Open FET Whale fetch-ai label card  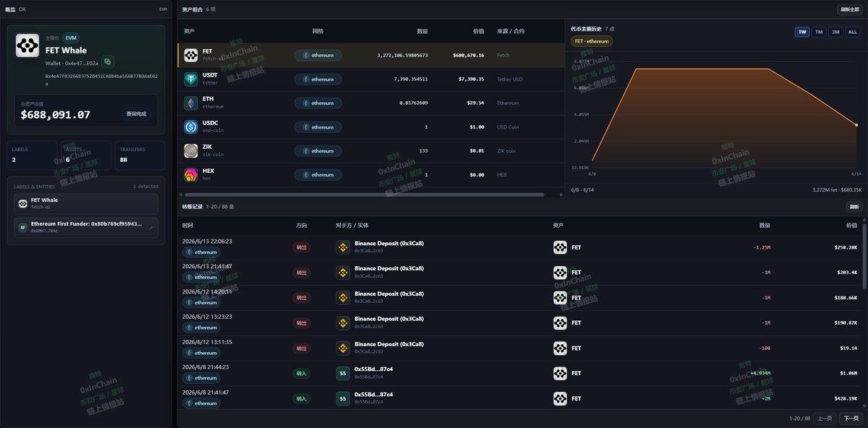pos(86,203)
